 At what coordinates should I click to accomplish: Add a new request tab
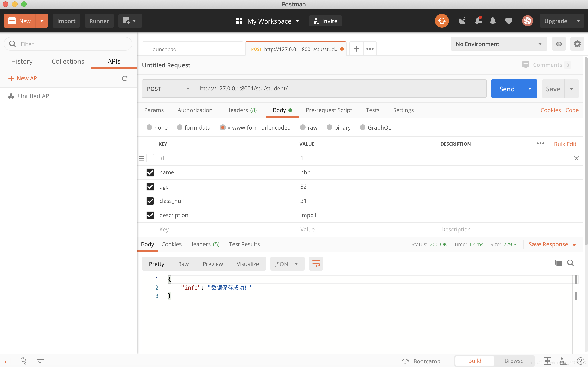356,49
